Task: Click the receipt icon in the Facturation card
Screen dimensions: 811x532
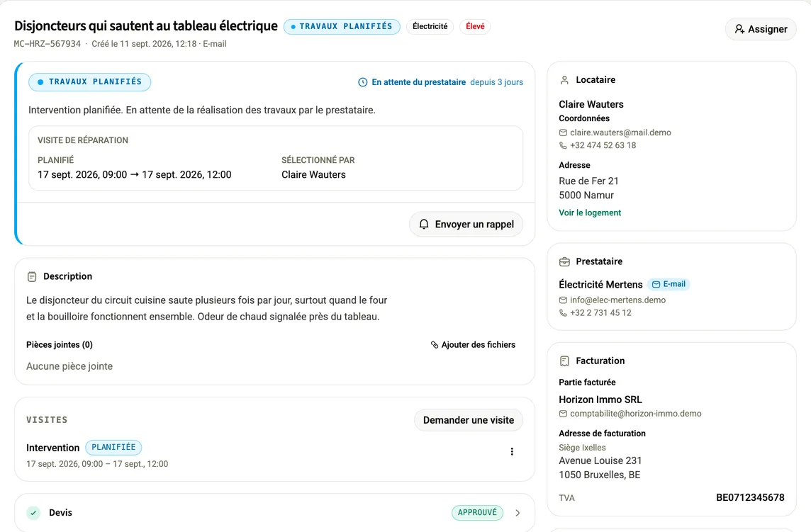Action: click(x=564, y=361)
